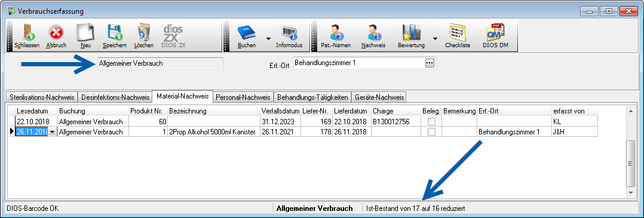The width and height of the screenshot is (644, 218).
Task: Click the Verbrauchserfassung window title icon
Action: coord(11,11)
